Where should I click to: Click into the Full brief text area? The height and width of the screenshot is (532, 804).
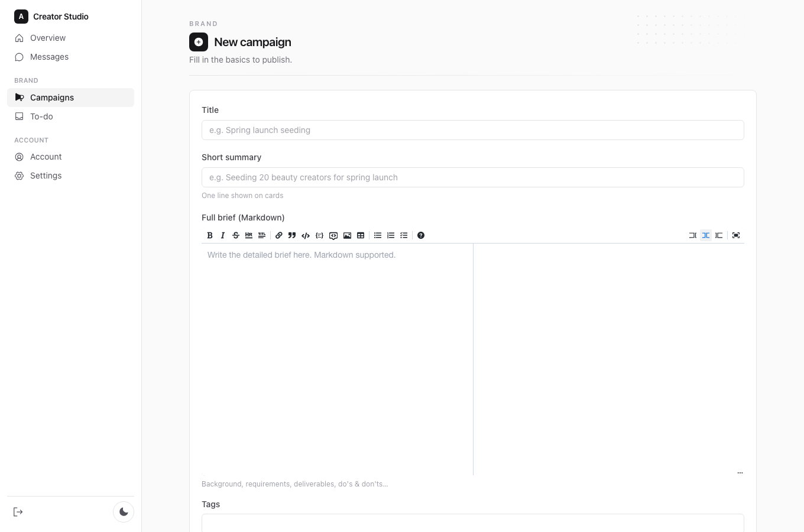click(x=337, y=359)
